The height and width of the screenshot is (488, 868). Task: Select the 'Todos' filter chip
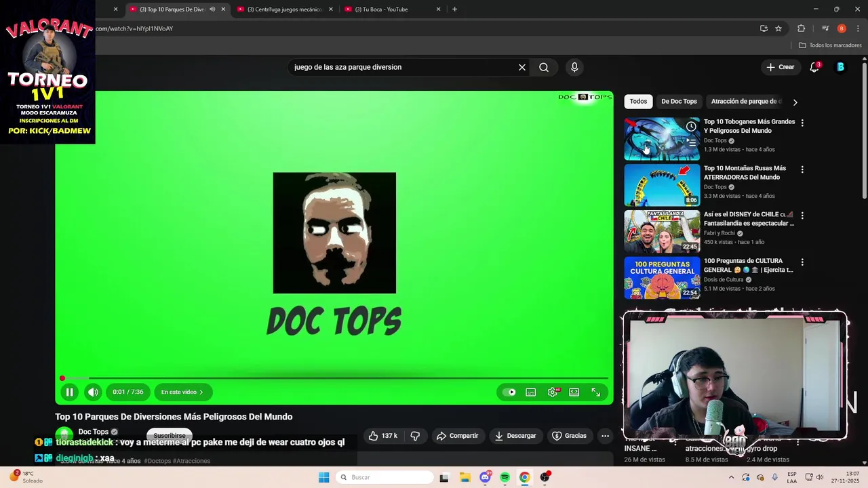click(x=638, y=101)
